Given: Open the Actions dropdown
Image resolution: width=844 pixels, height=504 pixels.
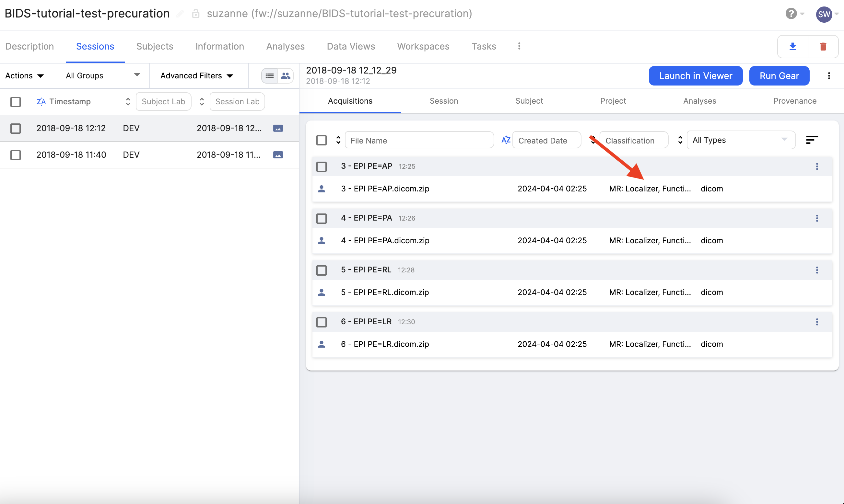Looking at the screenshot, I should point(24,76).
